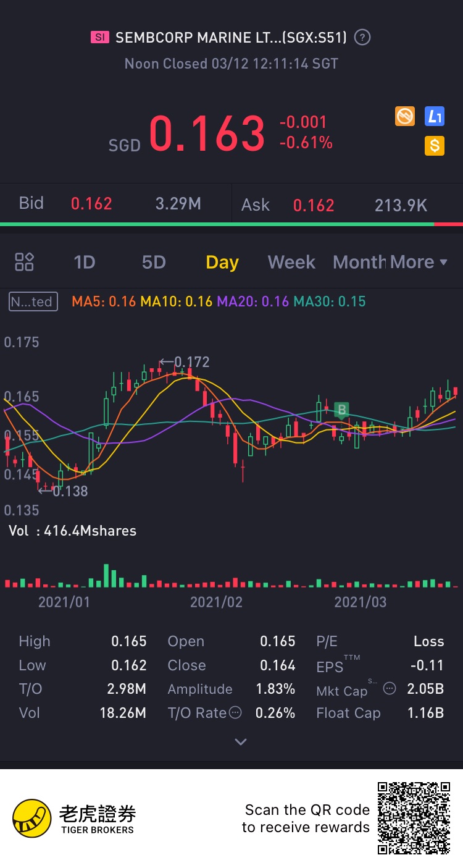Open the More timeframe dropdown
The height and width of the screenshot is (868, 463).
[x=419, y=262]
